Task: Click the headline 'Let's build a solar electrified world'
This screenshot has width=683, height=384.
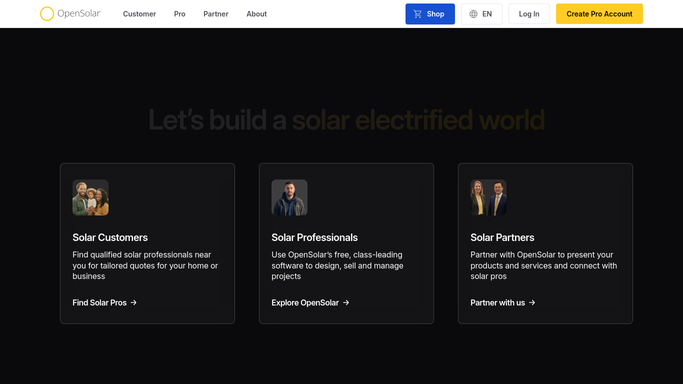Action: 347,120
